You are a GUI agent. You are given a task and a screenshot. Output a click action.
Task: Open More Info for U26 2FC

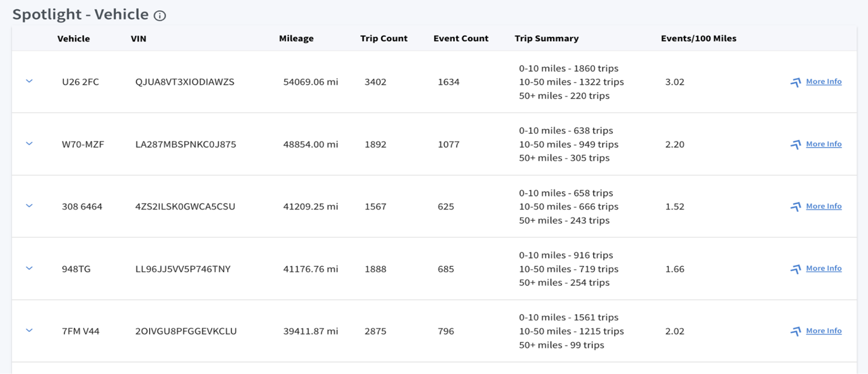click(x=824, y=82)
